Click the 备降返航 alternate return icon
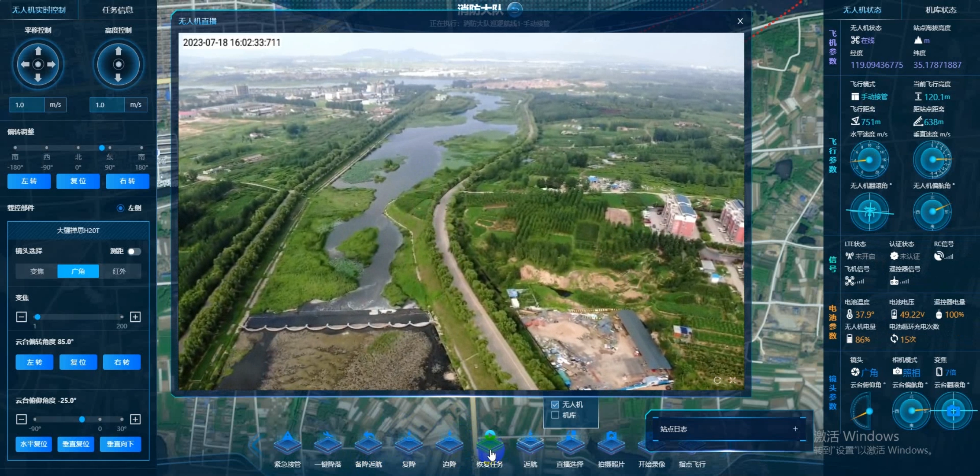Screen dimensions: 980x476 (x=368, y=443)
